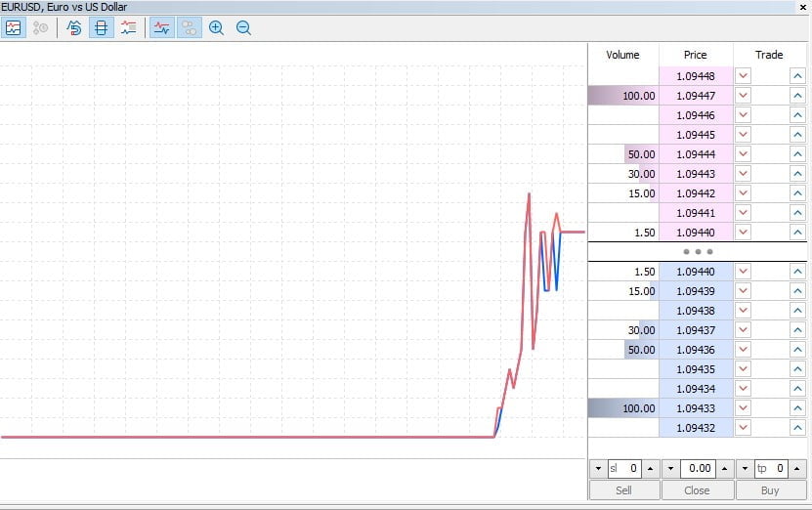This screenshot has height=510, width=812.
Task: Select the 15.00 volume at 1.09439
Action: click(623, 291)
